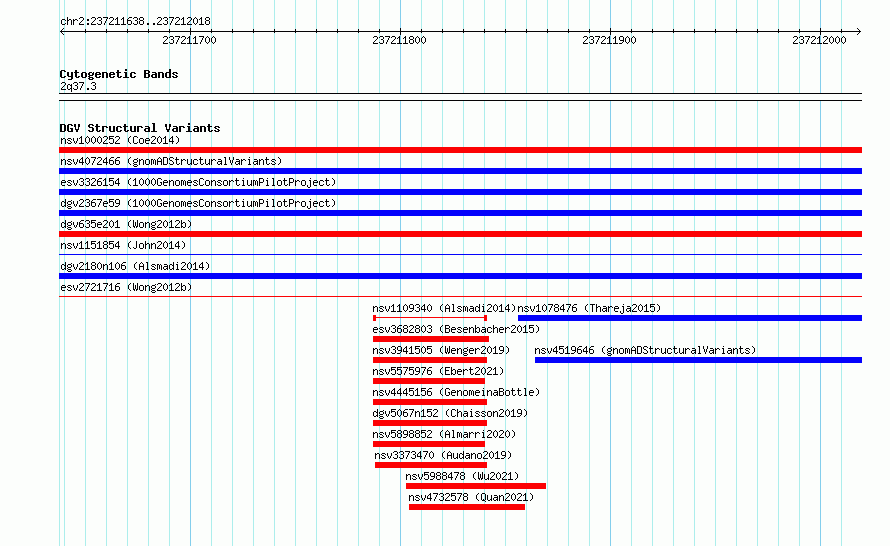Select the red nsv4732578 variant bar
Image resolution: width=890 pixels, height=546 pixels.
click(x=467, y=507)
